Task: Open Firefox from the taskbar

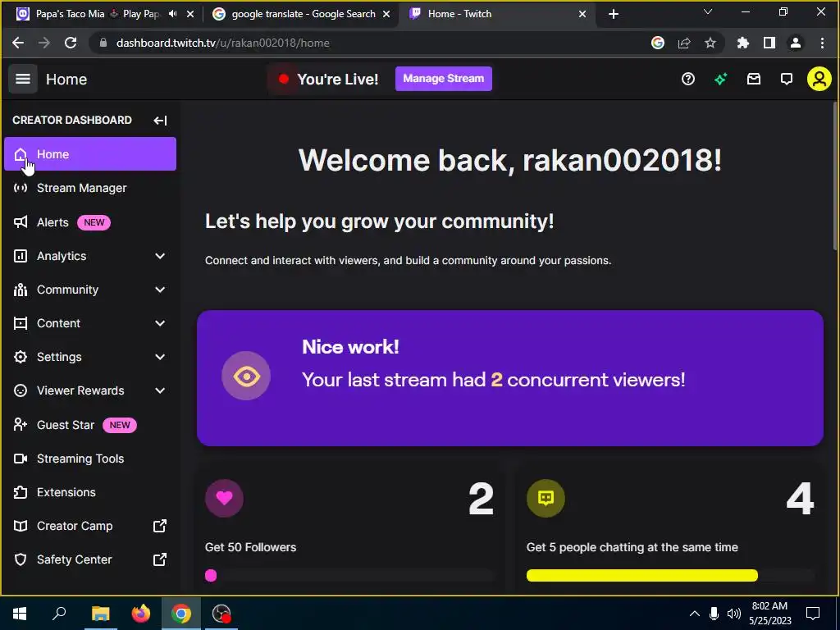Action: point(141,614)
